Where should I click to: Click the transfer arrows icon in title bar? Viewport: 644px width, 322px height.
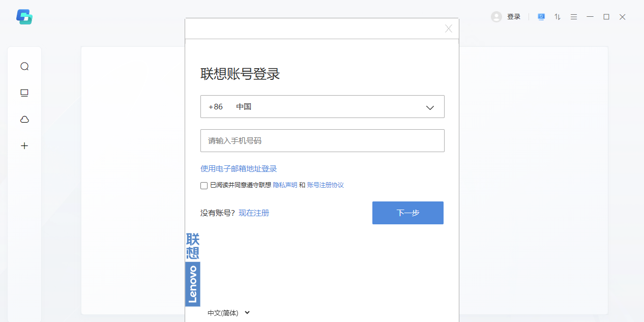(x=558, y=17)
